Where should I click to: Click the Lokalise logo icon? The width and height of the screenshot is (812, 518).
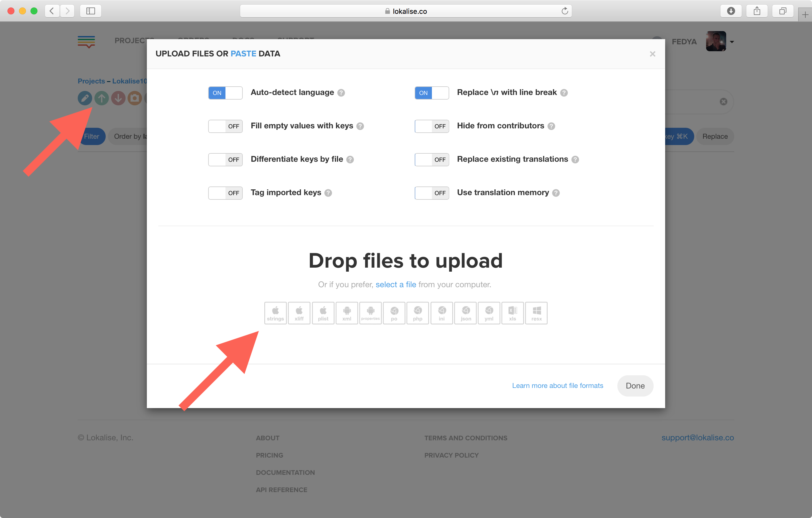(86, 42)
